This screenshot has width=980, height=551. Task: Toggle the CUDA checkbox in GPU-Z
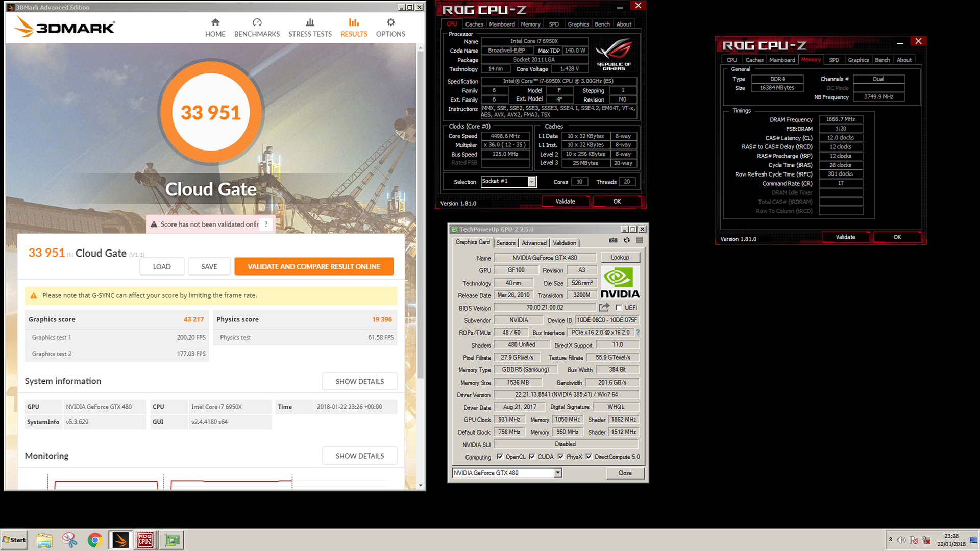point(532,457)
